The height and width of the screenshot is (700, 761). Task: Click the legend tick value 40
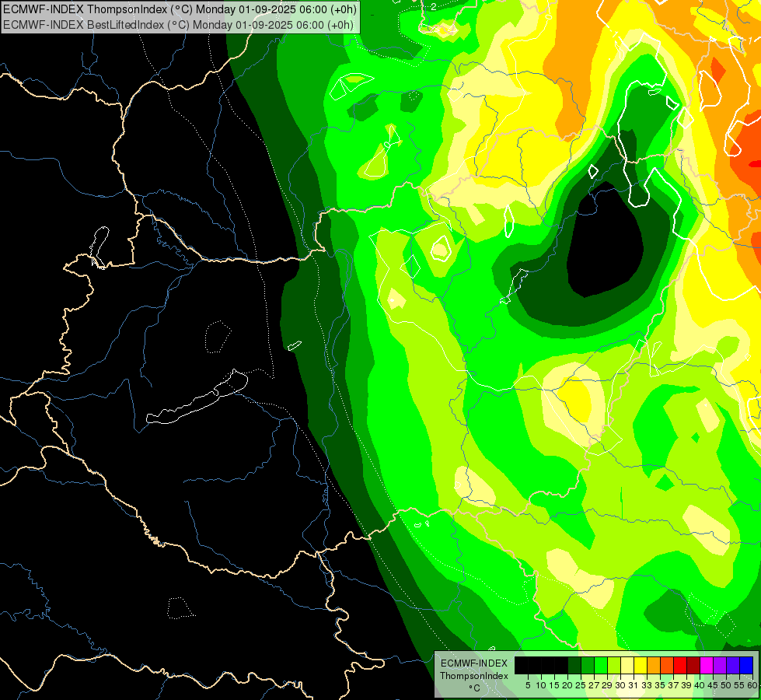point(700,685)
